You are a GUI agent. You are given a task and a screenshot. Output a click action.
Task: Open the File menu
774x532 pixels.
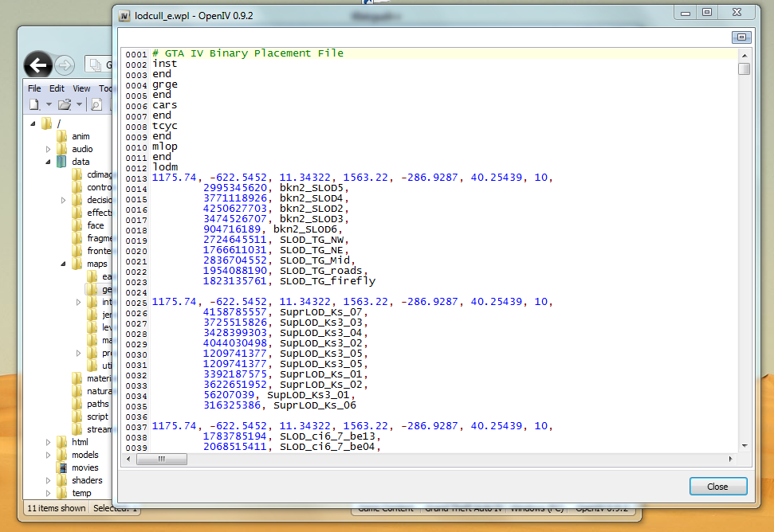pos(34,88)
